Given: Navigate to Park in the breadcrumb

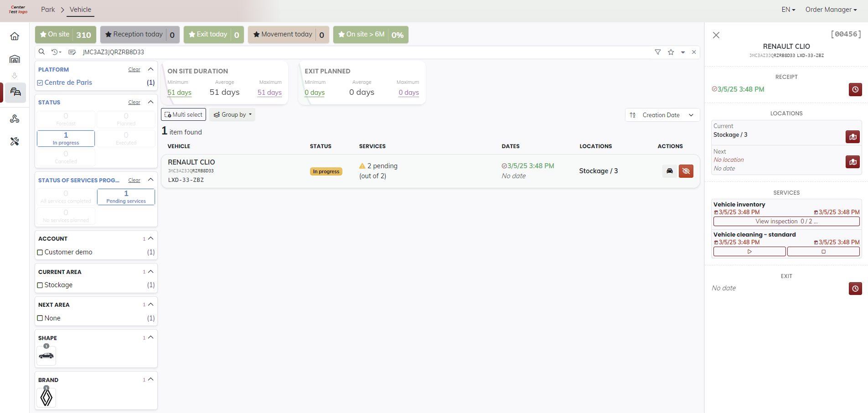Looking at the screenshot, I should (x=48, y=10).
